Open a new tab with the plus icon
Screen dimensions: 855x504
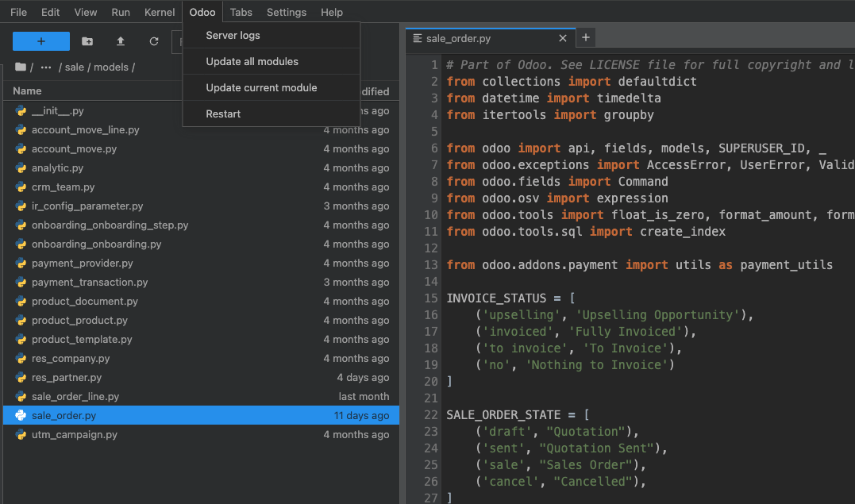pyautogui.click(x=586, y=37)
